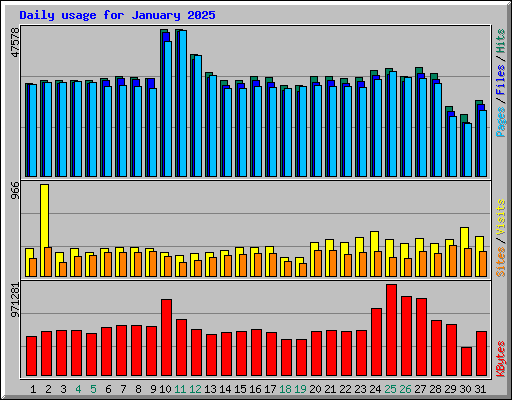
Task: Click day label 13 on the x-axis
Action: [x=210, y=389]
